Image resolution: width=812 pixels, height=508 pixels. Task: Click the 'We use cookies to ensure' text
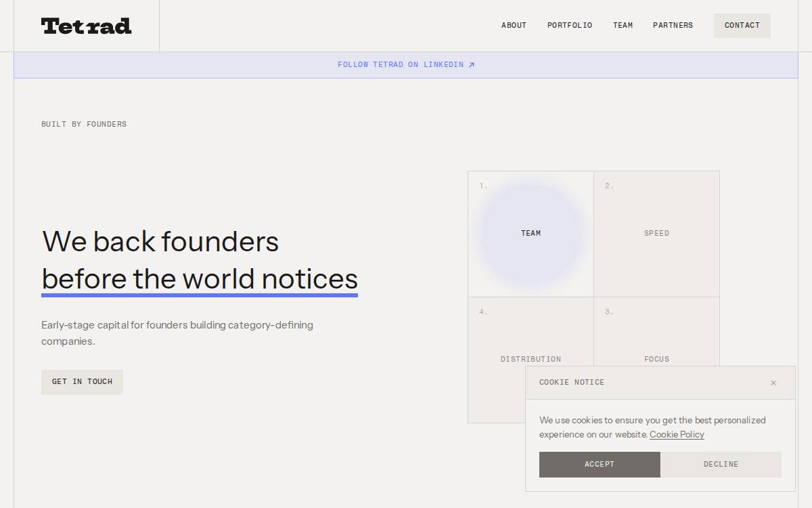[652, 427]
